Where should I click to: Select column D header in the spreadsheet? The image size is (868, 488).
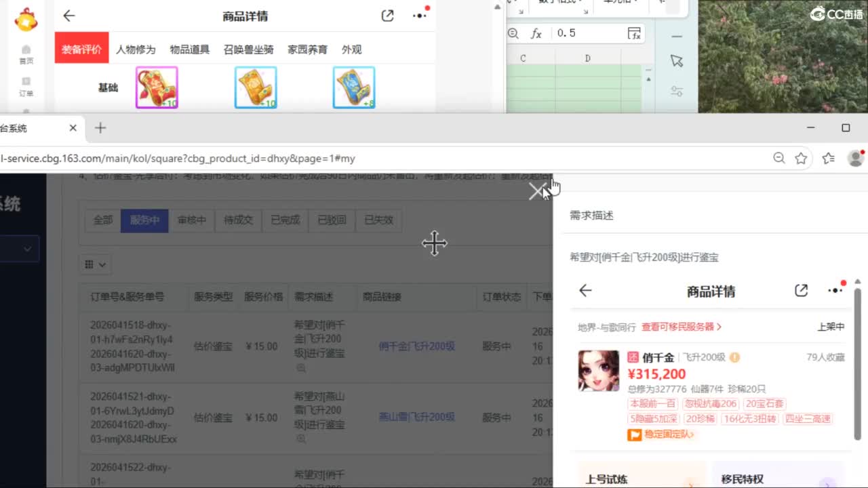(x=587, y=58)
